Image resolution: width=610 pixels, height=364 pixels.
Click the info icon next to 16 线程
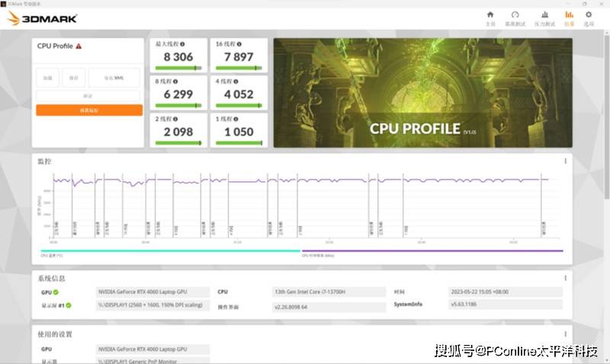click(239, 44)
